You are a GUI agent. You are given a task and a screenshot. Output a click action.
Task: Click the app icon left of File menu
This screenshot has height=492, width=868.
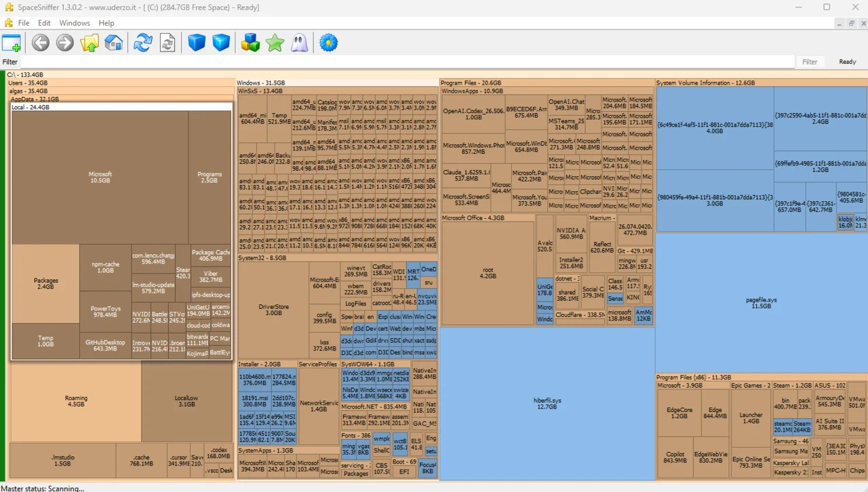(x=9, y=23)
